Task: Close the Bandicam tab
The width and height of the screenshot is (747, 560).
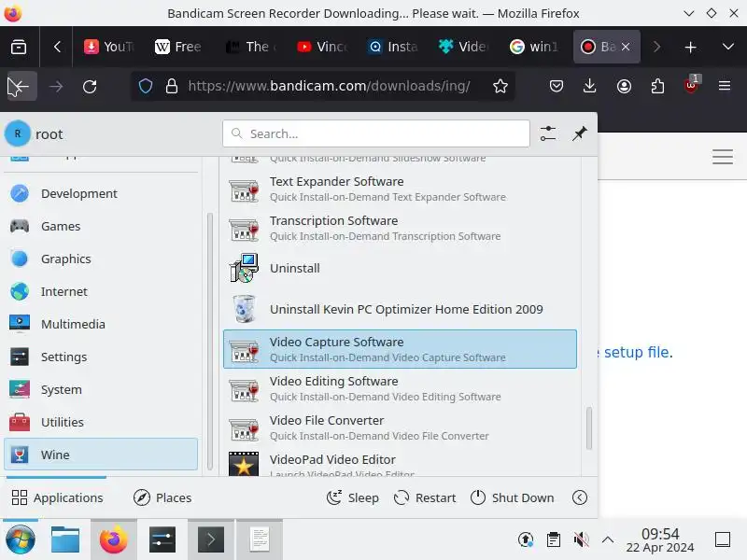Action: tap(626, 47)
